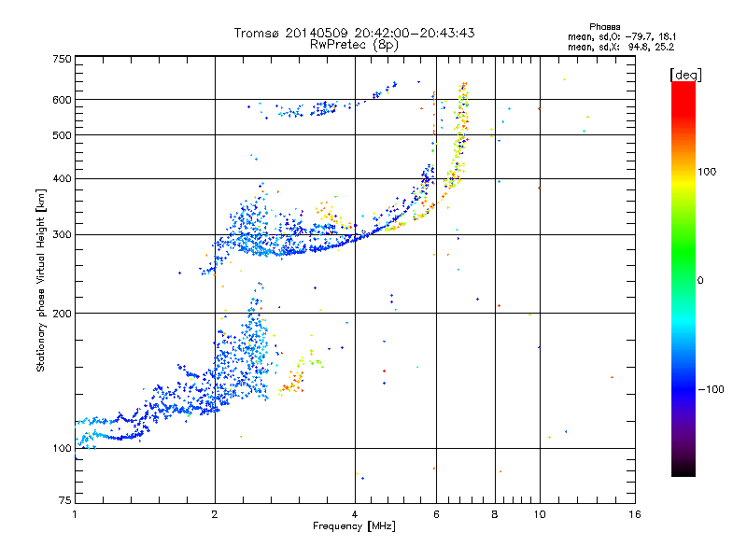The width and height of the screenshot is (747, 560).
Task: Click the '2' frequency axis tick label
Action: tap(215, 514)
